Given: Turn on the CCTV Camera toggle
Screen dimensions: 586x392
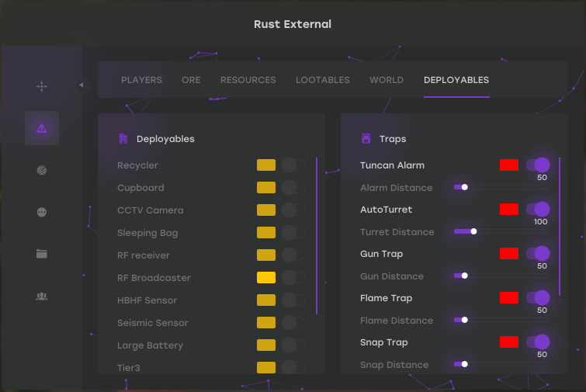Looking at the screenshot, I should pos(293,210).
